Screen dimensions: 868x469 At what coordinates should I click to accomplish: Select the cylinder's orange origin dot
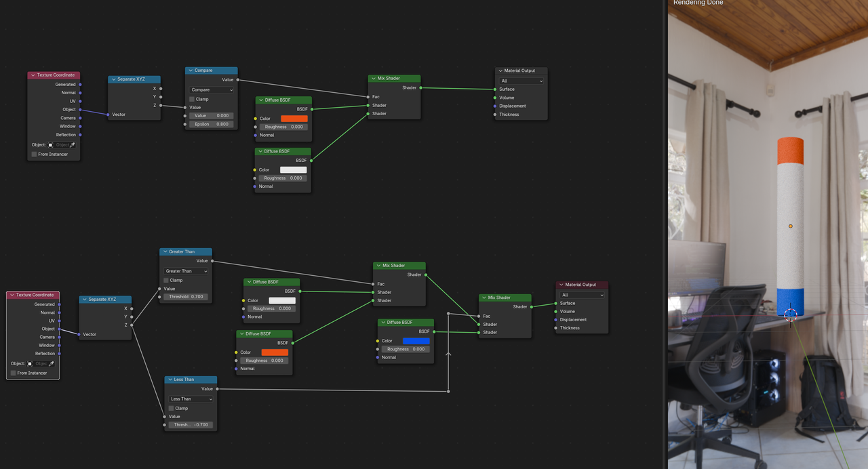tap(791, 226)
